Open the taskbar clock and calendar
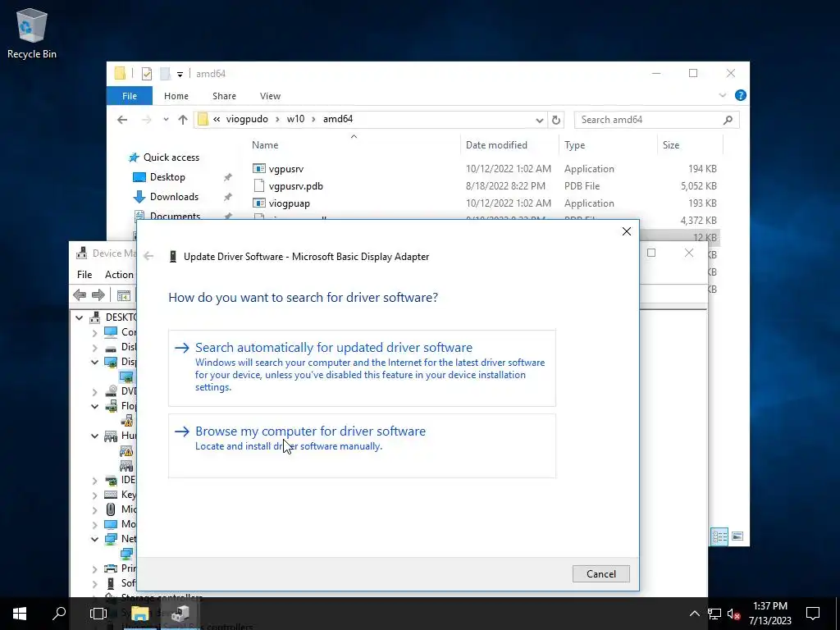 click(769, 614)
